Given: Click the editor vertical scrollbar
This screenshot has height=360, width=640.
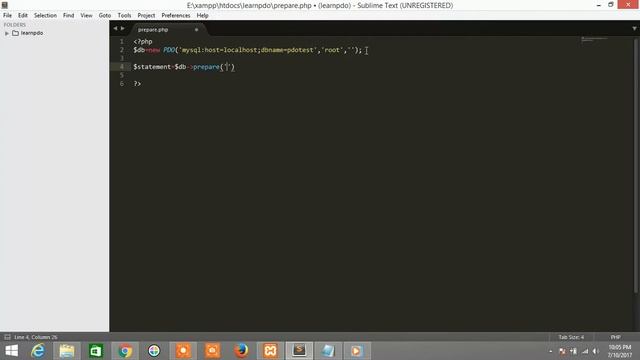Looking at the screenshot, I should (636, 165).
